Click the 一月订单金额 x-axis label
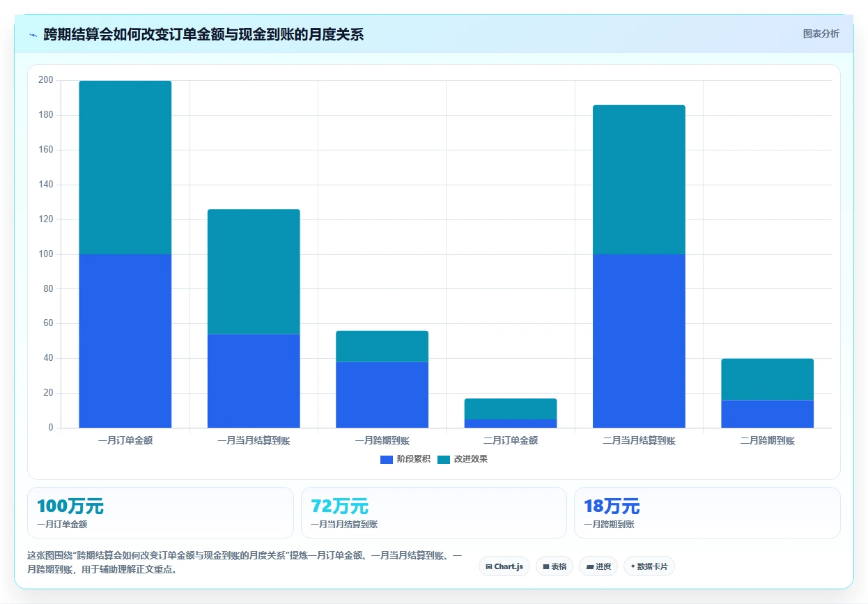The width and height of the screenshot is (868, 604). point(125,440)
